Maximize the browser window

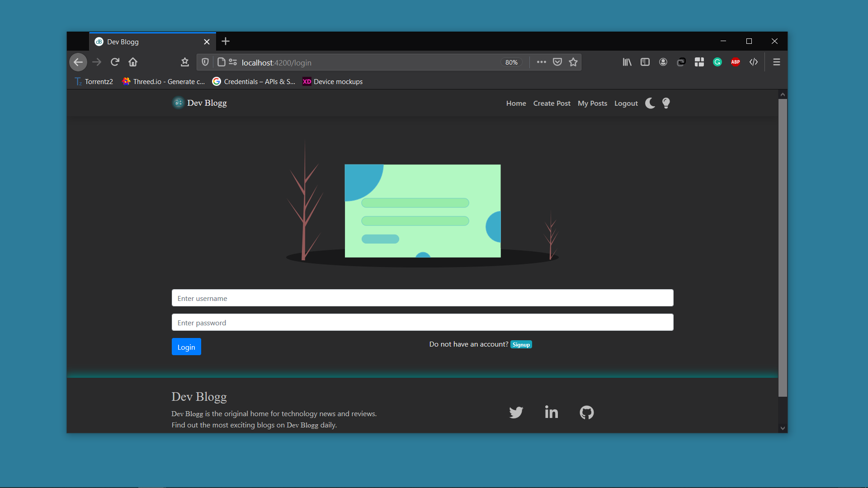(x=749, y=41)
